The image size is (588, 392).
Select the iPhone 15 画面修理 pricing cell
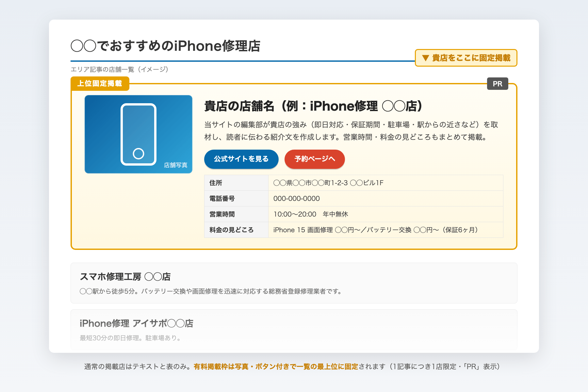(x=386, y=230)
